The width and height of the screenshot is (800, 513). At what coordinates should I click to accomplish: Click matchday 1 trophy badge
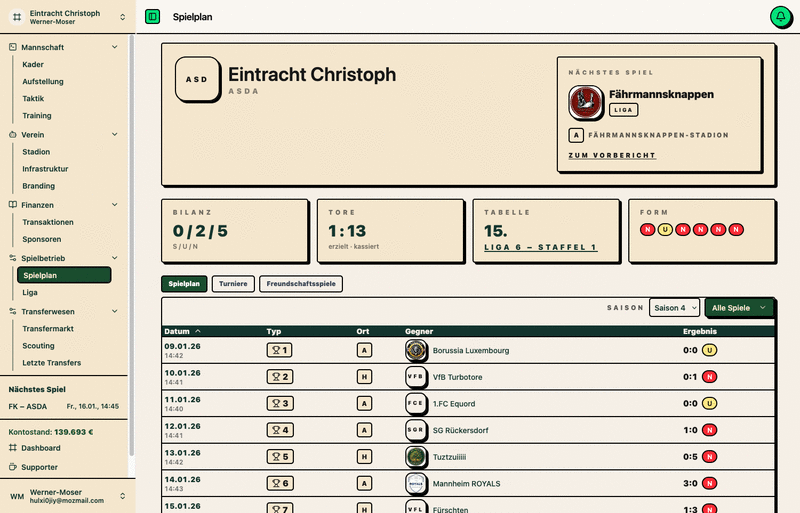(280, 350)
